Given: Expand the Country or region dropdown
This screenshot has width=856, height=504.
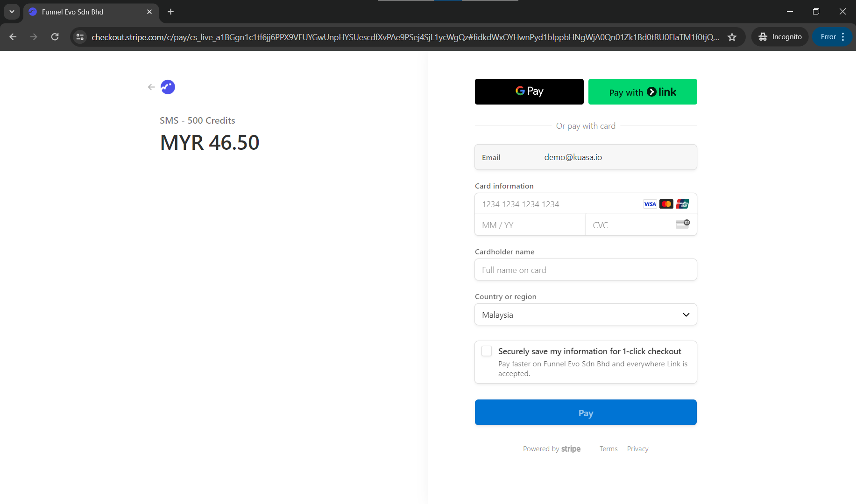Looking at the screenshot, I should click(586, 315).
